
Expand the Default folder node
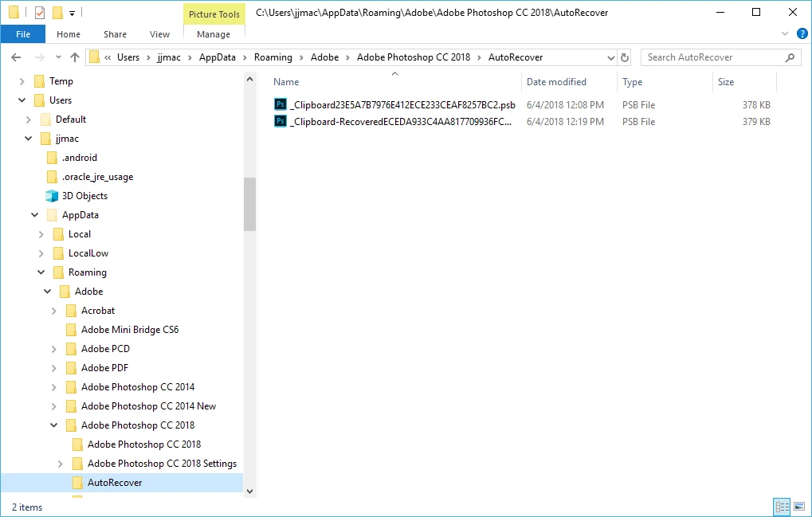coord(28,119)
